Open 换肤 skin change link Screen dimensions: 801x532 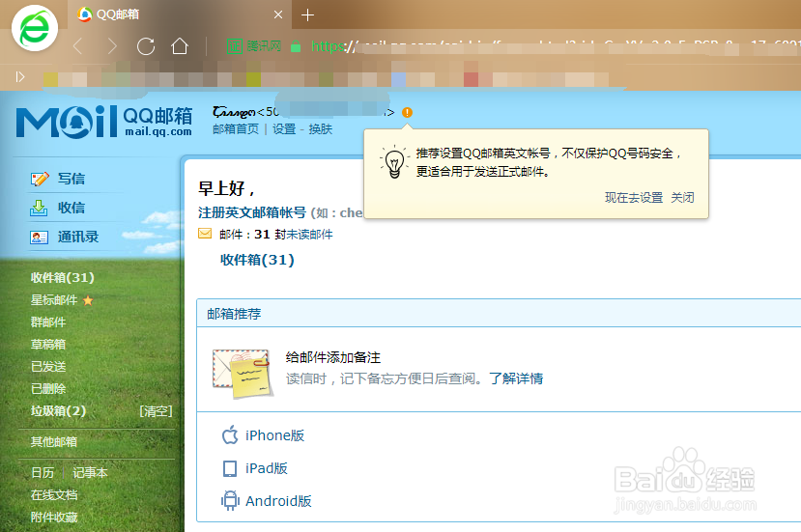320,129
